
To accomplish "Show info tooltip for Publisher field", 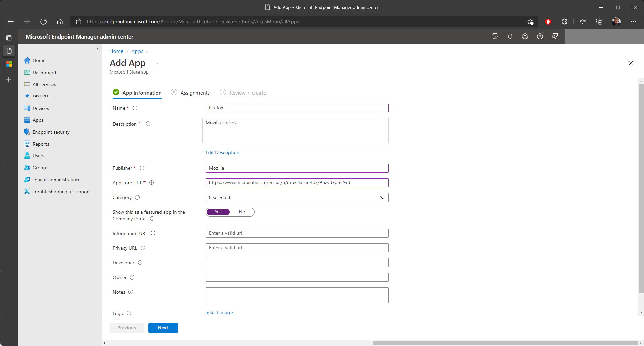I will coord(142,168).
